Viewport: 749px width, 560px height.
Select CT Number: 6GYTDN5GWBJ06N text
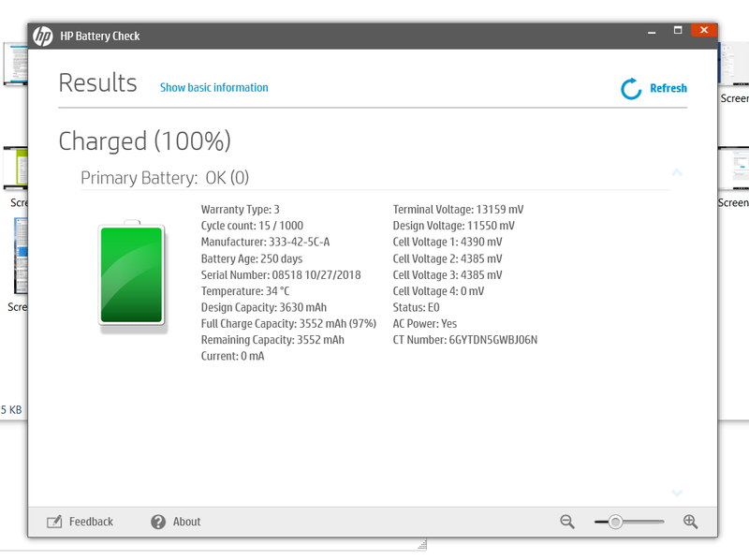coord(465,340)
